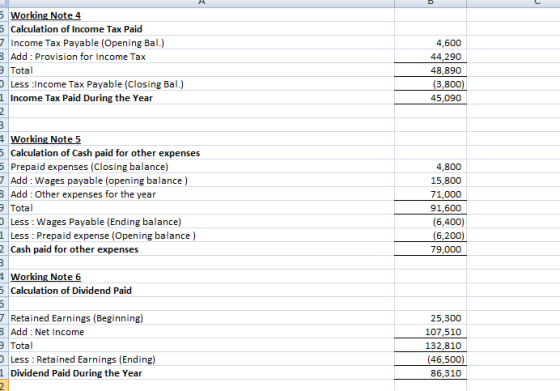Screen dimensions: 560x391
Task: Select the 'Working Note 6' heading cell
Action: (201, 277)
